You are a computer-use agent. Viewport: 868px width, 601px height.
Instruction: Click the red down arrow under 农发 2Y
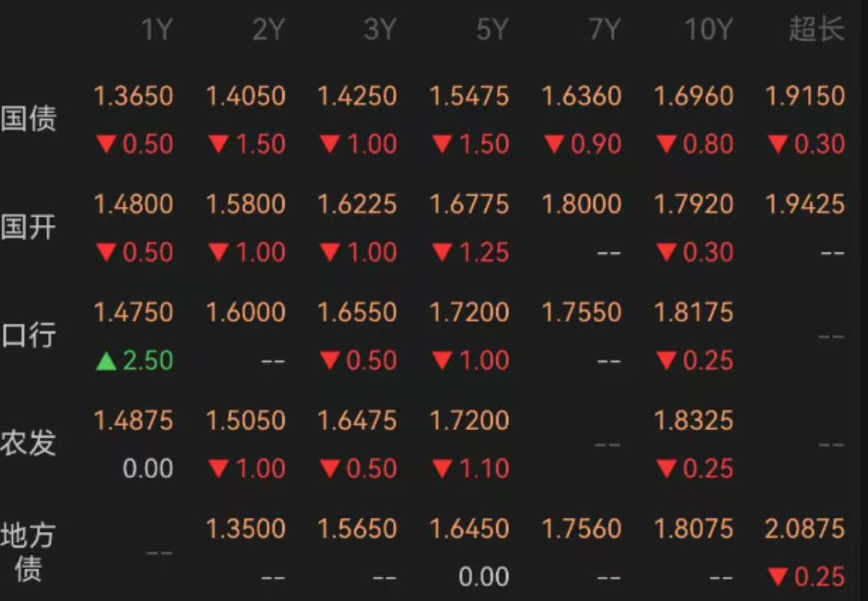pos(219,469)
